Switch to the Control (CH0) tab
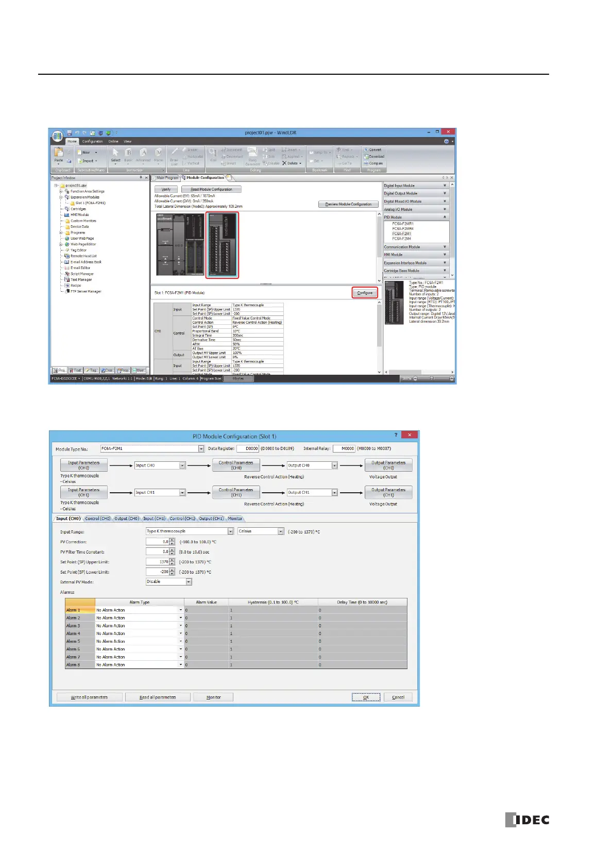The image size is (613, 868). [x=97, y=519]
